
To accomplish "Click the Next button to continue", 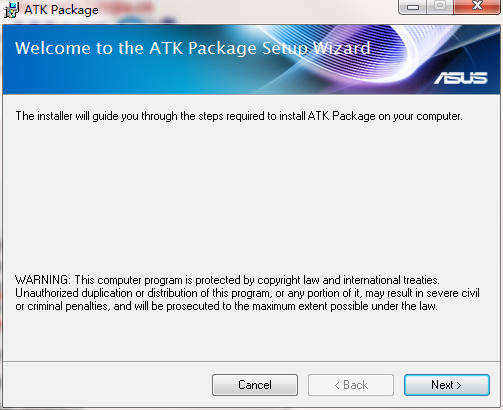I will pos(447,385).
